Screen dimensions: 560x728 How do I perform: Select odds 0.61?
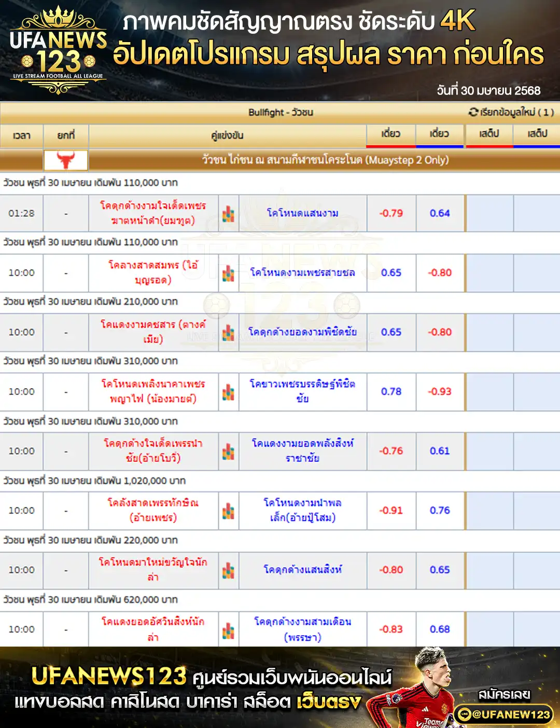click(440, 451)
